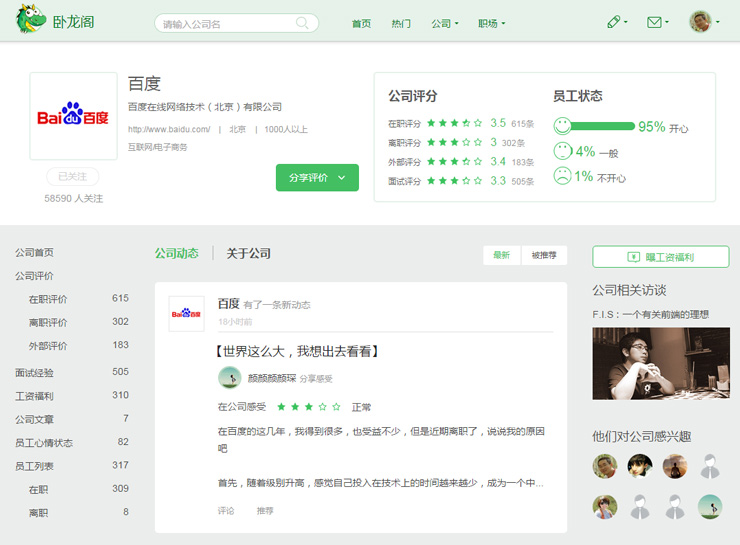
Task: Open 外部评价 sidebar item
Action: coord(48,346)
